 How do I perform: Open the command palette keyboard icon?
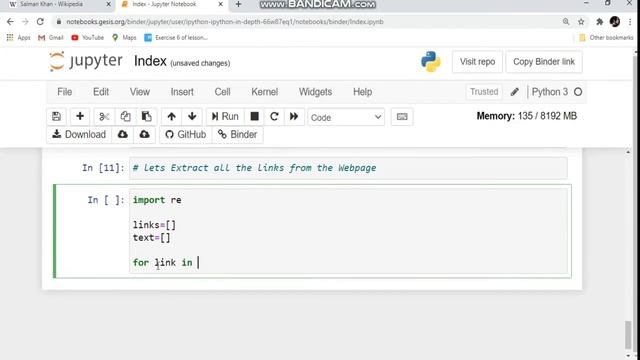(402, 117)
